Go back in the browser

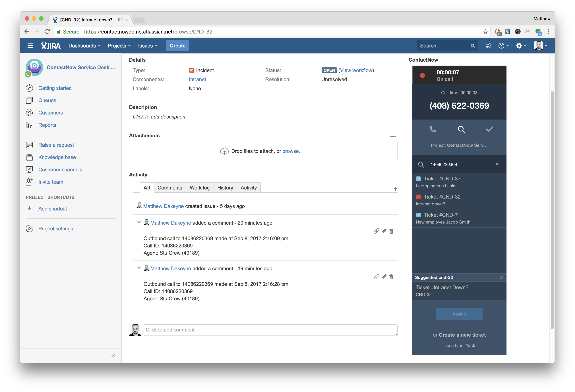[27, 32]
